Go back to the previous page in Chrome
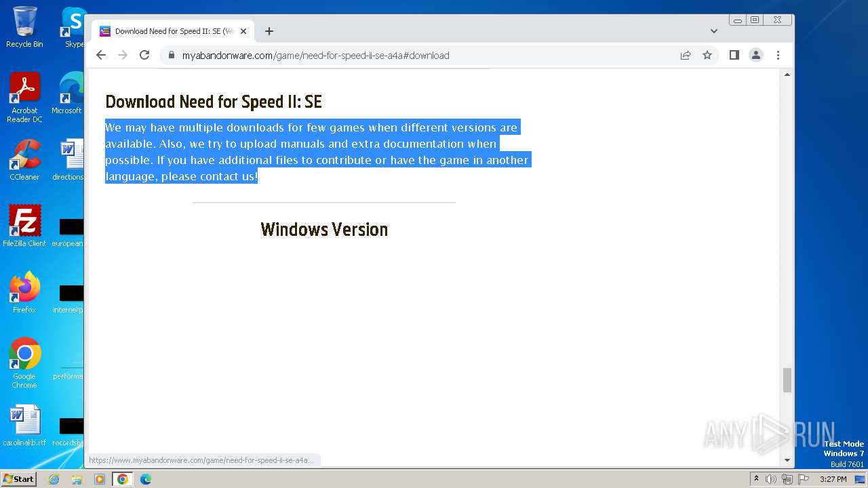Viewport: 868px width, 488px height. [101, 56]
